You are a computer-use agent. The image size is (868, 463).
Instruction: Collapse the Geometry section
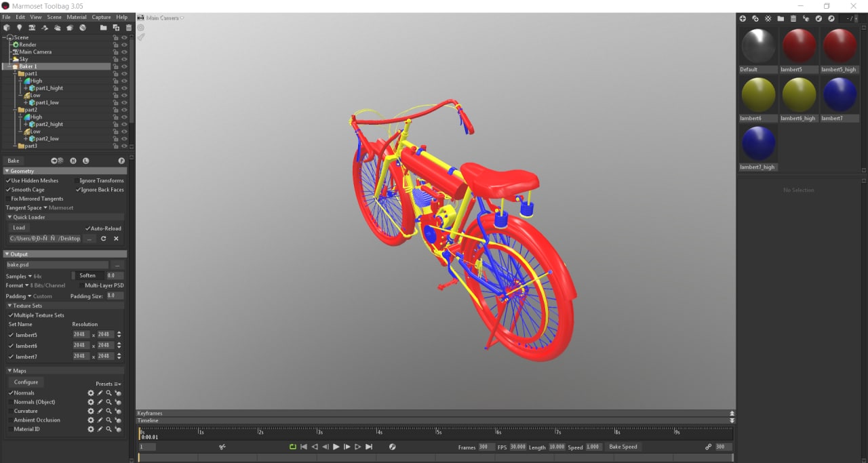[x=7, y=171]
